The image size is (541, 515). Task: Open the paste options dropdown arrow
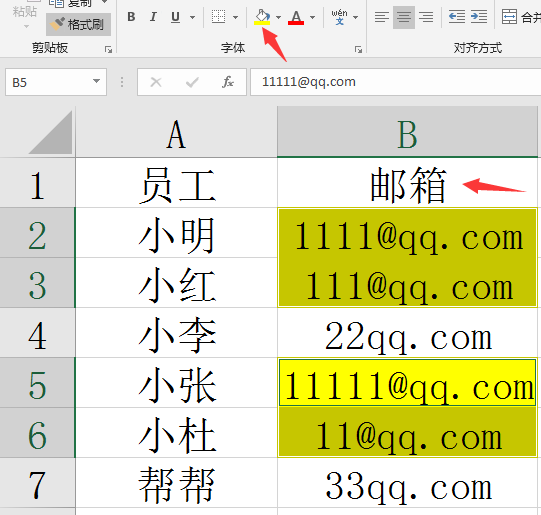click(x=26, y=27)
